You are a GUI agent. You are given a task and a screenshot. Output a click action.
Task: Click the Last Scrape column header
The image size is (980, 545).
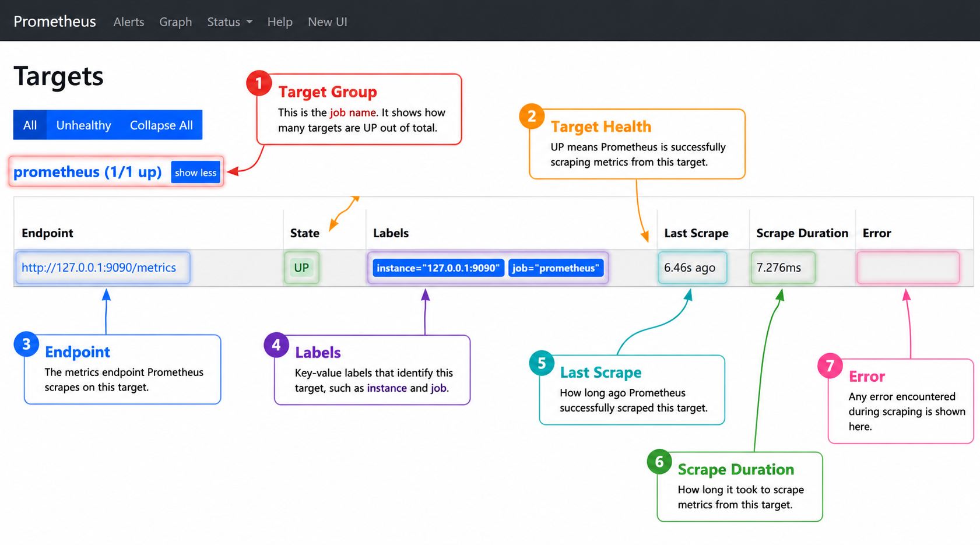click(x=696, y=233)
